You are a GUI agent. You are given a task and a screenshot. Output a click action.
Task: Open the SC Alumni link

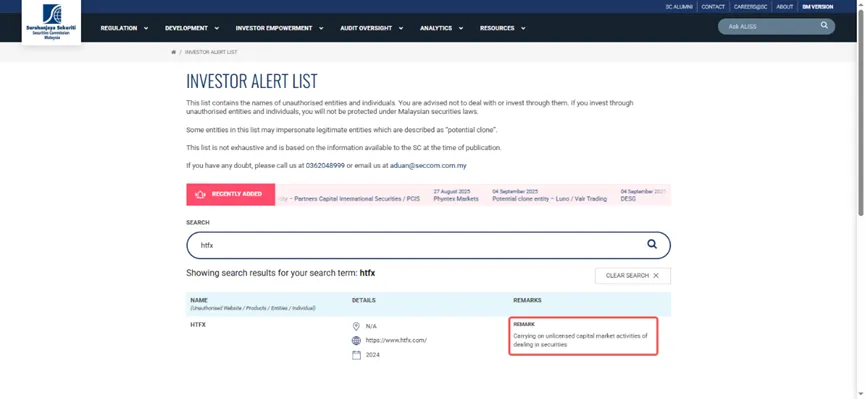coord(679,7)
